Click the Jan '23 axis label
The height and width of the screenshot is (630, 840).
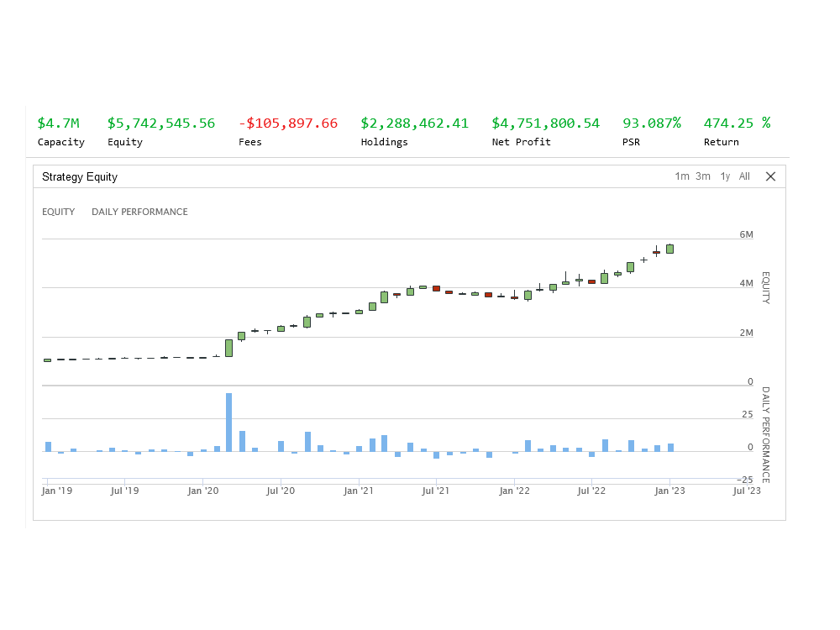[x=668, y=491]
